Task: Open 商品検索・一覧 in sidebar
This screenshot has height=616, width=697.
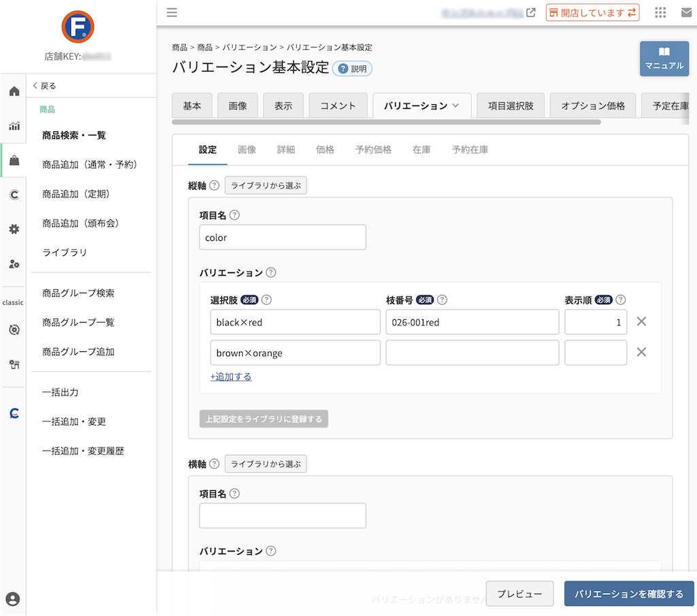Action: click(74, 135)
